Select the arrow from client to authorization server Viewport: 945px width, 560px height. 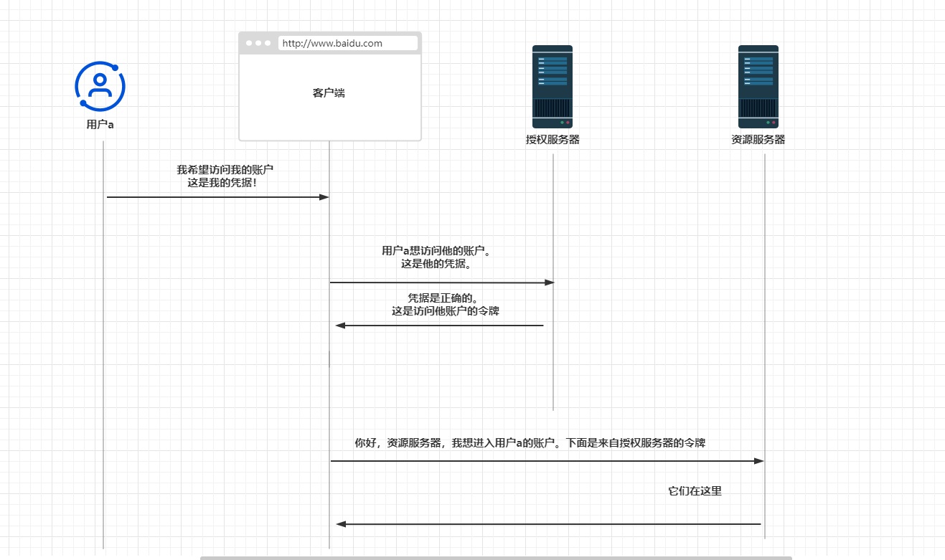[x=442, y=283]
